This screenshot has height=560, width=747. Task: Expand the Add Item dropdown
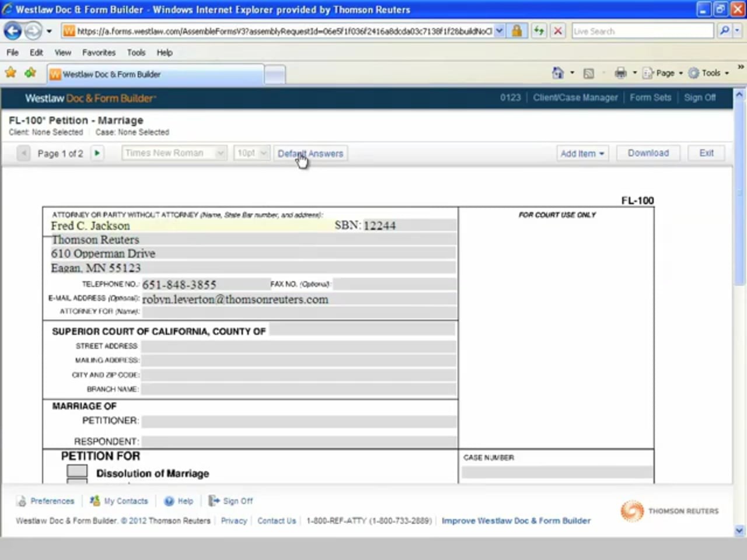[582, 153]
